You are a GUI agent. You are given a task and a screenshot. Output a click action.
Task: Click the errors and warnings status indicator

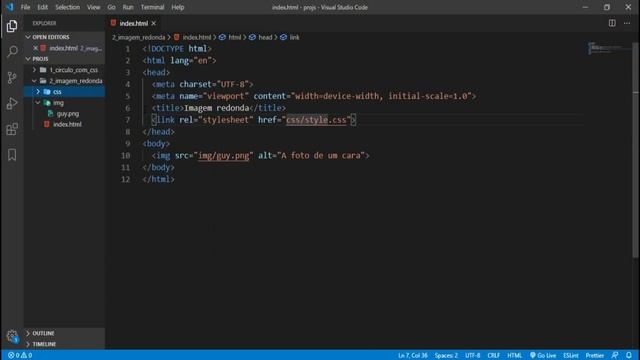20,355
